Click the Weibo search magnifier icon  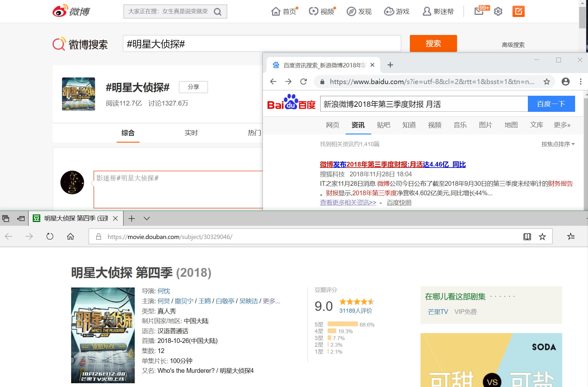click(218, 12)
